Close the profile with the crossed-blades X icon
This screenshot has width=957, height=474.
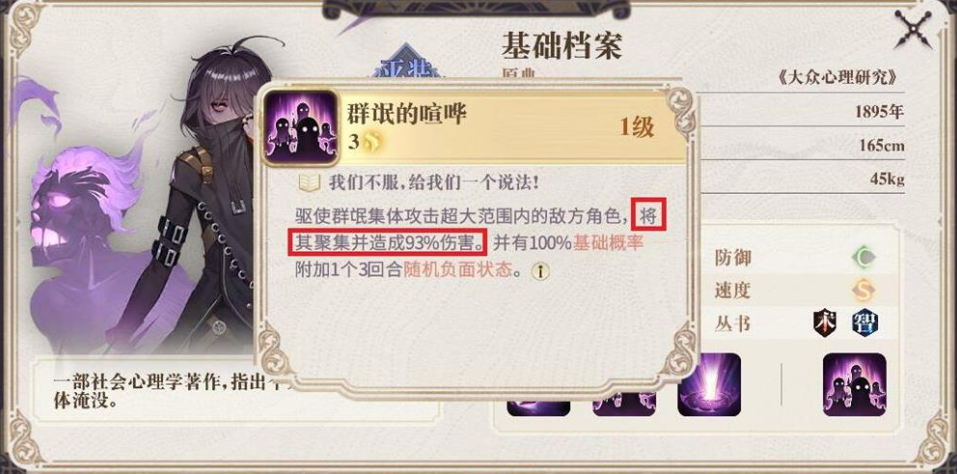[x=916, y=29]
